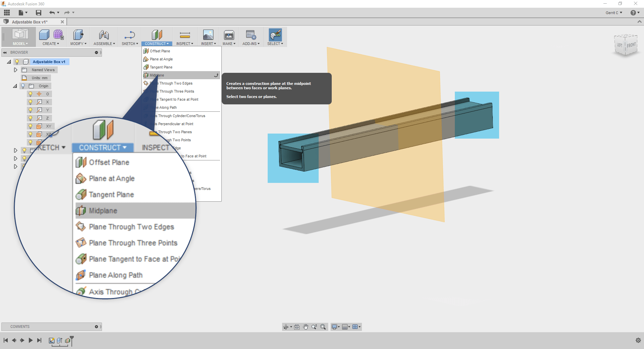This screenshot has height=349, width=644.
Task: Open the Display Settings monitor icon
Action: (x=334, y=327)
